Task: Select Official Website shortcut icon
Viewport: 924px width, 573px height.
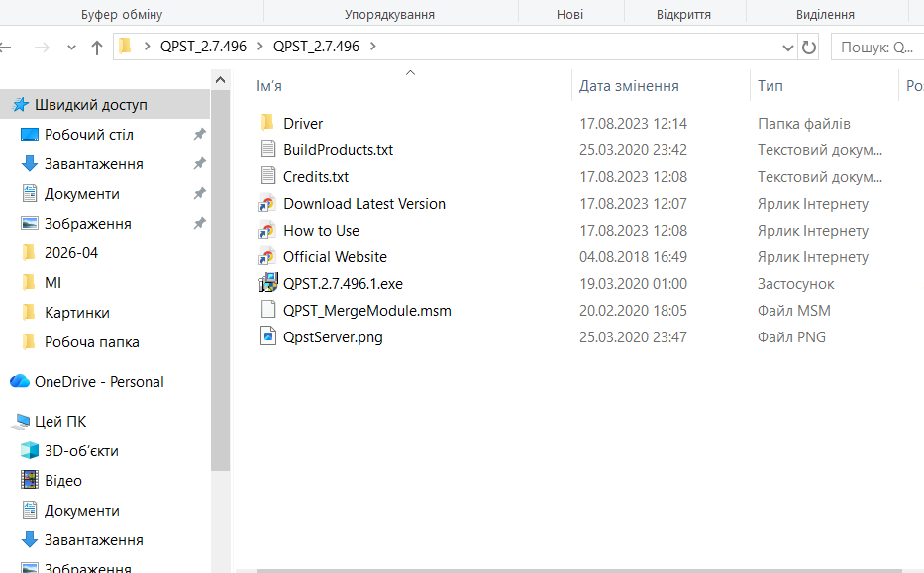Action: tap(267, 256)
